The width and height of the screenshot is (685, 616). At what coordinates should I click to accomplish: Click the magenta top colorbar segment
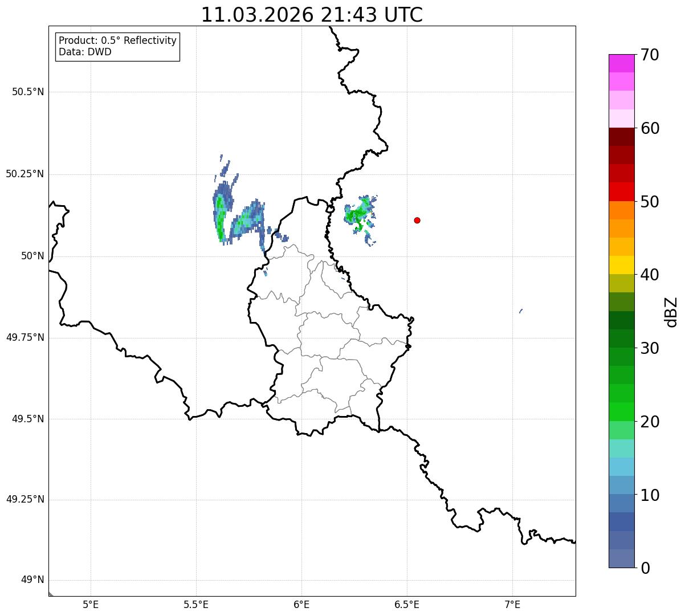(621, 63)
